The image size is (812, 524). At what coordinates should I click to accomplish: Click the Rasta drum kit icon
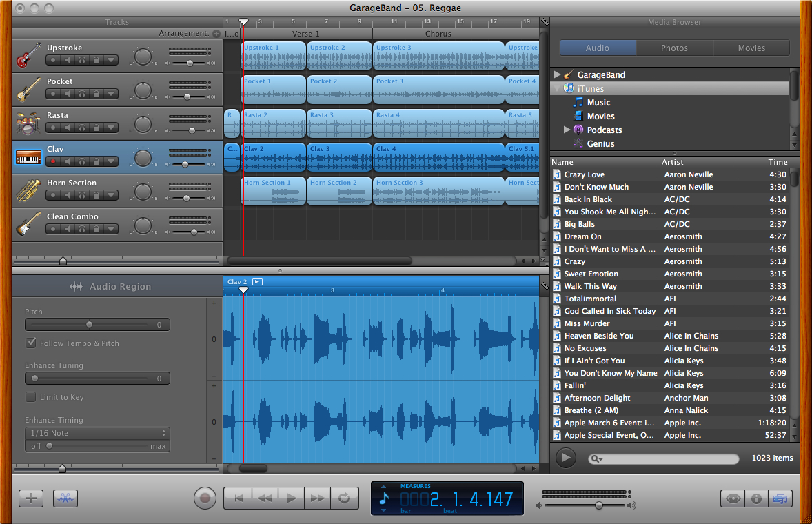tap(28, 123)
